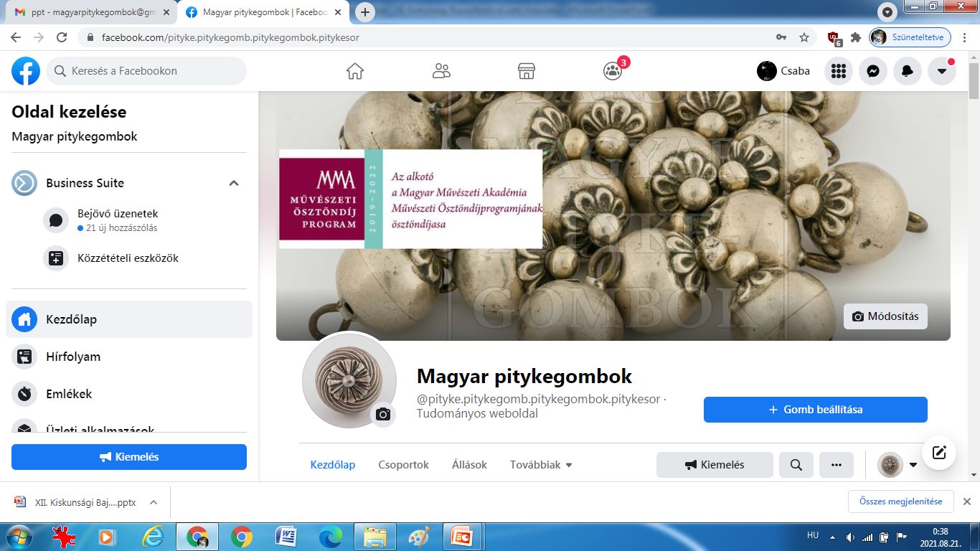The height and width of the screenshot is (551, 980).
Task: Open Paint from the taskbar
Action: 420,537
